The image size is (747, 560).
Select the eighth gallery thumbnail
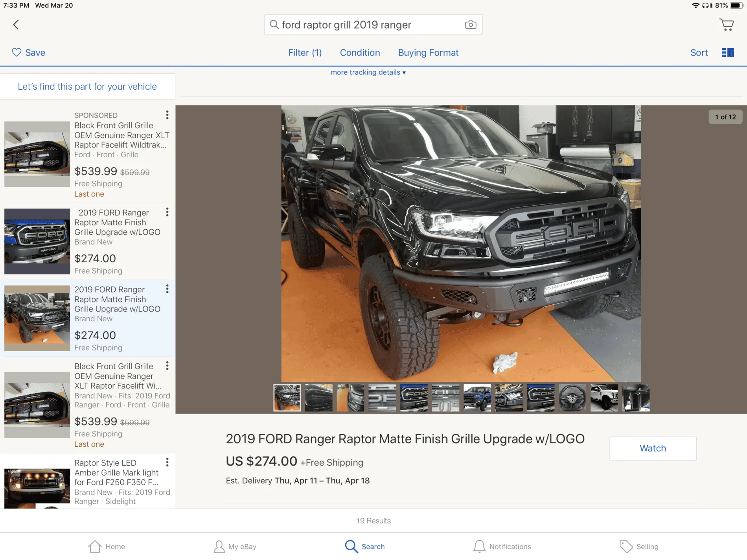(509, 398)
